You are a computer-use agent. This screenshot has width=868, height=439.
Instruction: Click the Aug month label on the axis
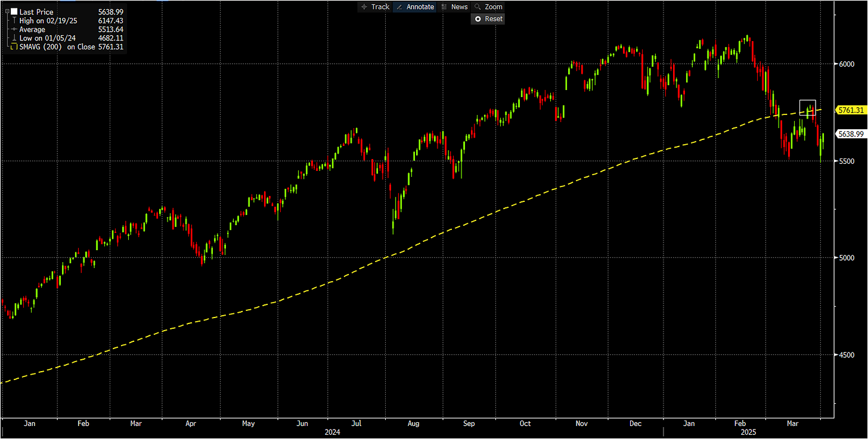413,424
